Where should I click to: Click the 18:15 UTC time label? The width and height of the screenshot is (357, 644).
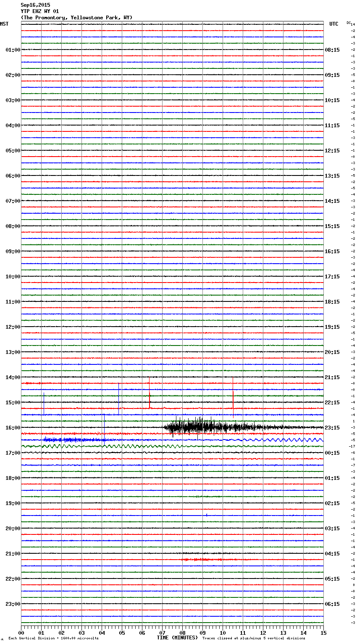(x=332, y=302)
